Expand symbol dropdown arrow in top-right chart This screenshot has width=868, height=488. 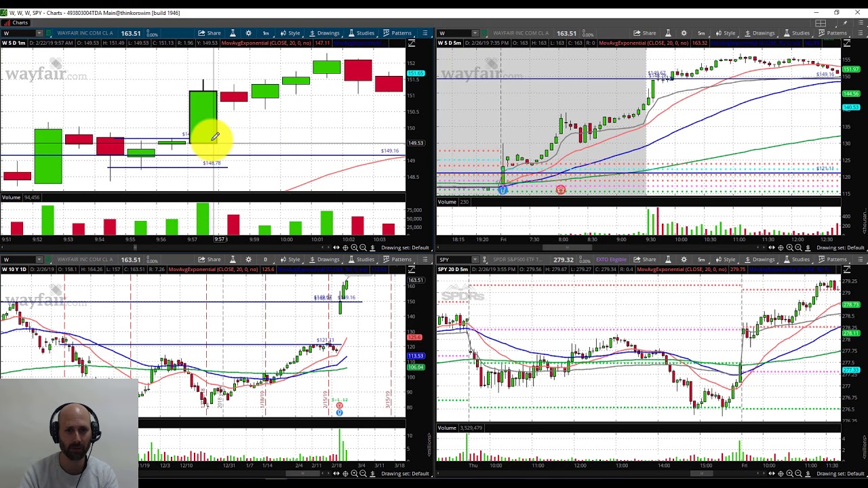tap(475, 33)
